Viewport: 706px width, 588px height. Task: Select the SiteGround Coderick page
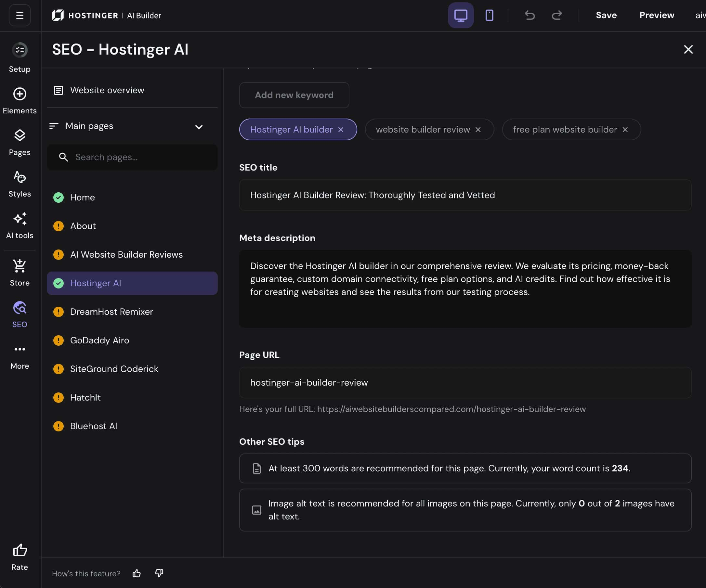[132, 369]
